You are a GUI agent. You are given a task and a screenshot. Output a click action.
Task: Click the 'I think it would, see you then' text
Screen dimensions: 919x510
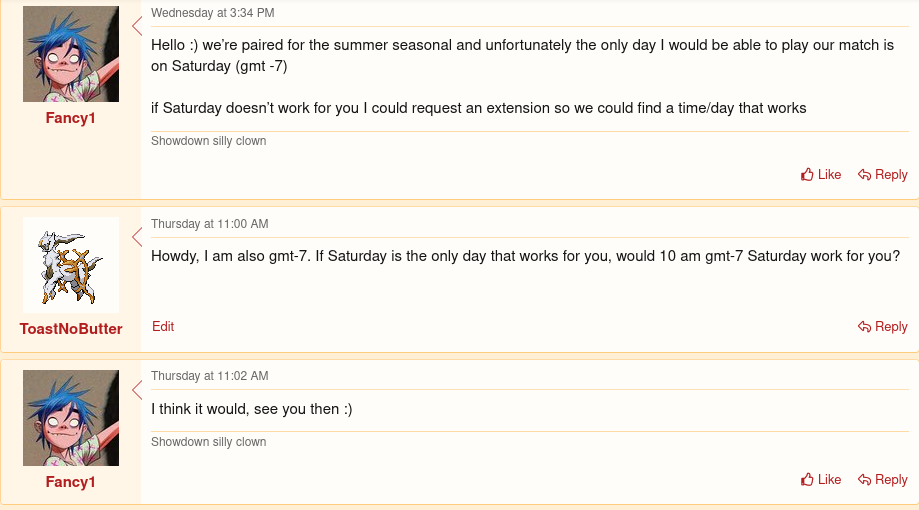pos(252,409)
